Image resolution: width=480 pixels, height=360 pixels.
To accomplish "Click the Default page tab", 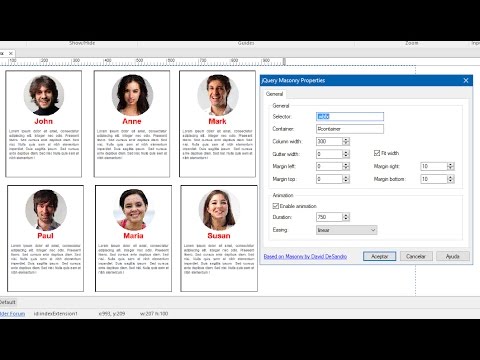I will 7,302.
